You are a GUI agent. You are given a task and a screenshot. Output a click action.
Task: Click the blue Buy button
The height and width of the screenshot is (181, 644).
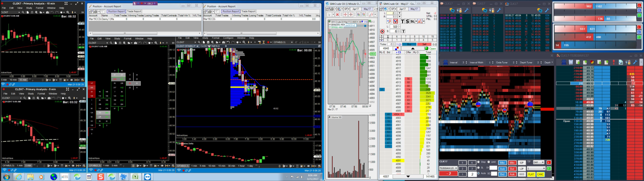click(409, 44)
